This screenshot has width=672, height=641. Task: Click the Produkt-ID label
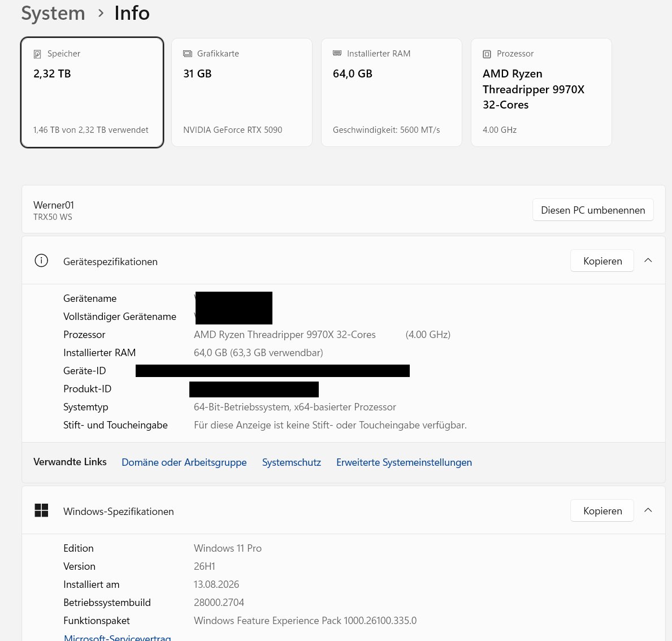click(x=88, y=389)
